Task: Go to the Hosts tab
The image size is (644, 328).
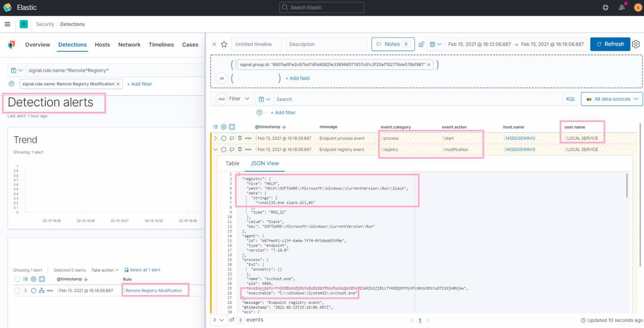Action: coord(102,45)
